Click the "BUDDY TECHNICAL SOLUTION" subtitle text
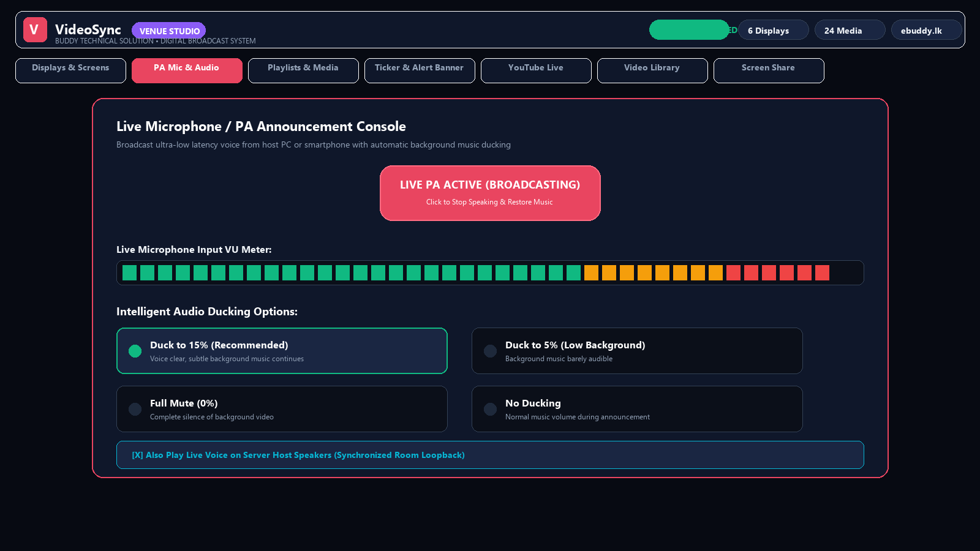The width and height of the screenshot is (980, 551). coord(104,41)
